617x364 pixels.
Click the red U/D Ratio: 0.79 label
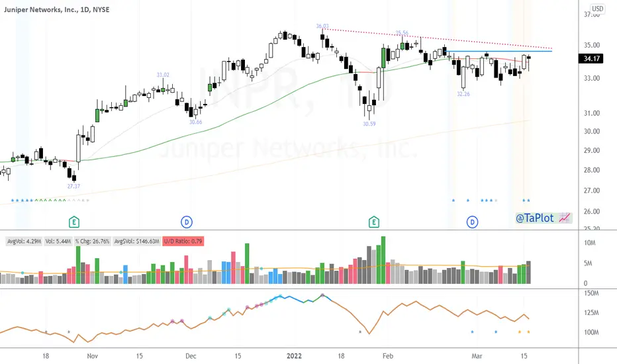pos(183,241)
